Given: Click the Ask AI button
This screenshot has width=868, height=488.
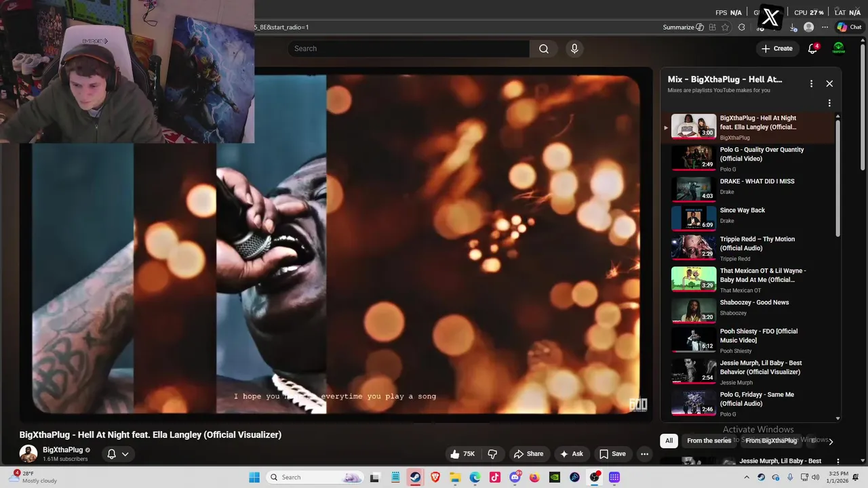Looking at the screenshot, I should pos(572,454).
